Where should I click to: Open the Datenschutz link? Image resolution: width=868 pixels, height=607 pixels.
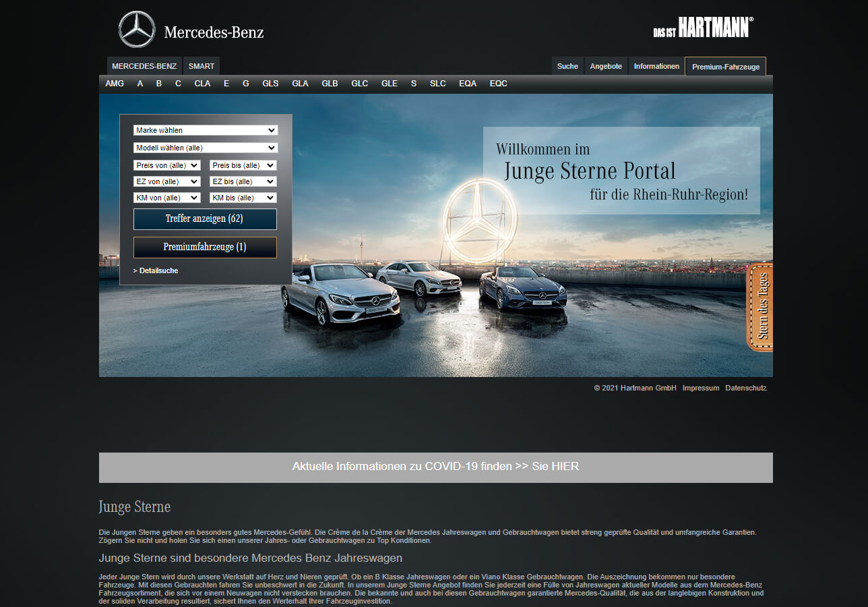click(746, 388)
